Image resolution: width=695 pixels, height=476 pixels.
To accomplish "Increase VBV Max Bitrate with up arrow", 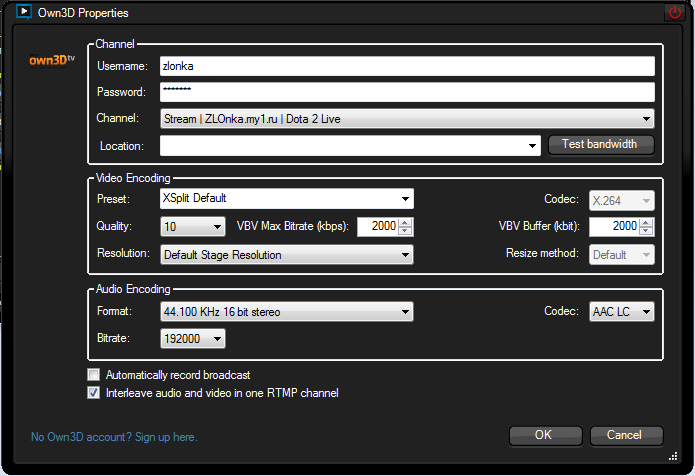I will (405, 222).
